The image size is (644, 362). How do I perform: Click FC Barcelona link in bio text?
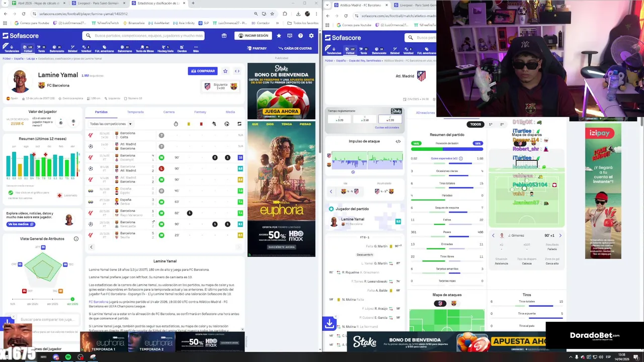[x=99, y=302]
